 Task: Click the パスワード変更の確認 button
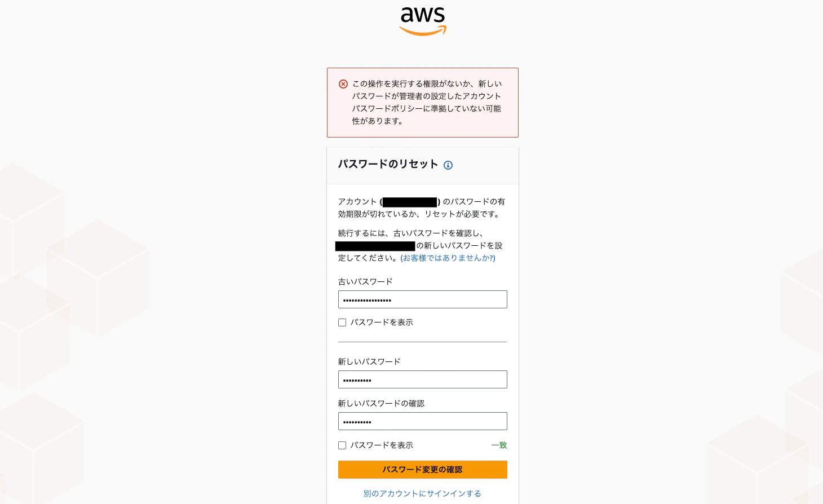[423, 470]
